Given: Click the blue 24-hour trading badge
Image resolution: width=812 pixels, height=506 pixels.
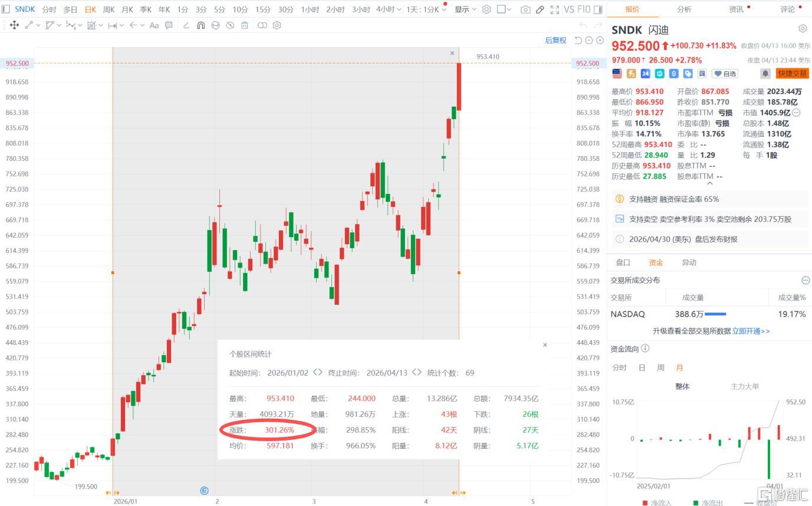Looking at the screenshot, I should [645, 74].
